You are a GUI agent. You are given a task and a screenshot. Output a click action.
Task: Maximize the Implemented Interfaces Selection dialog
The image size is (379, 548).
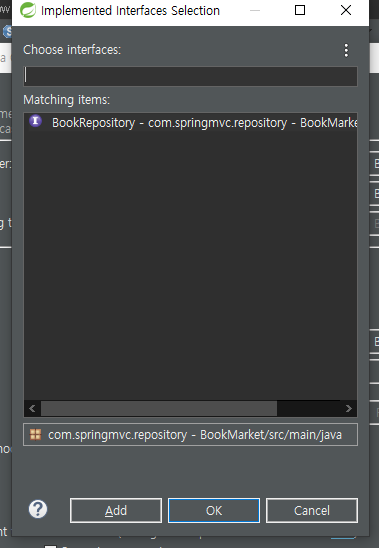(x=300, y=10)
